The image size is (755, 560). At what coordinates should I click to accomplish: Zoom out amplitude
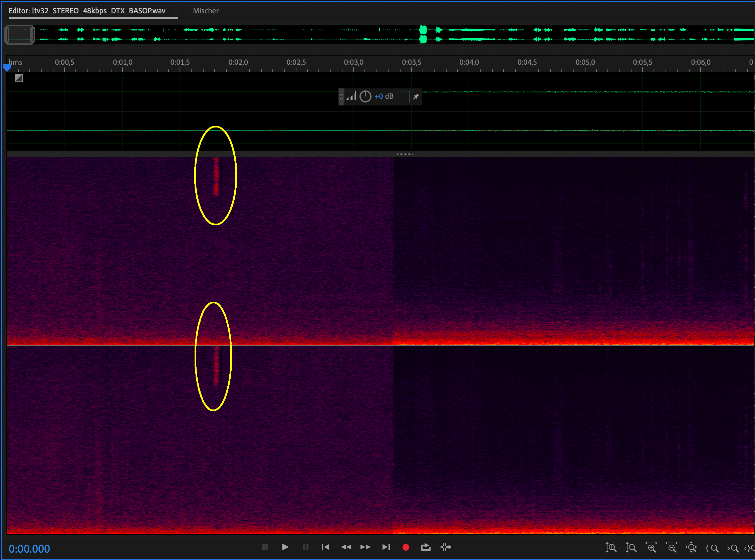pyautogui.click(x=631, y=547)
